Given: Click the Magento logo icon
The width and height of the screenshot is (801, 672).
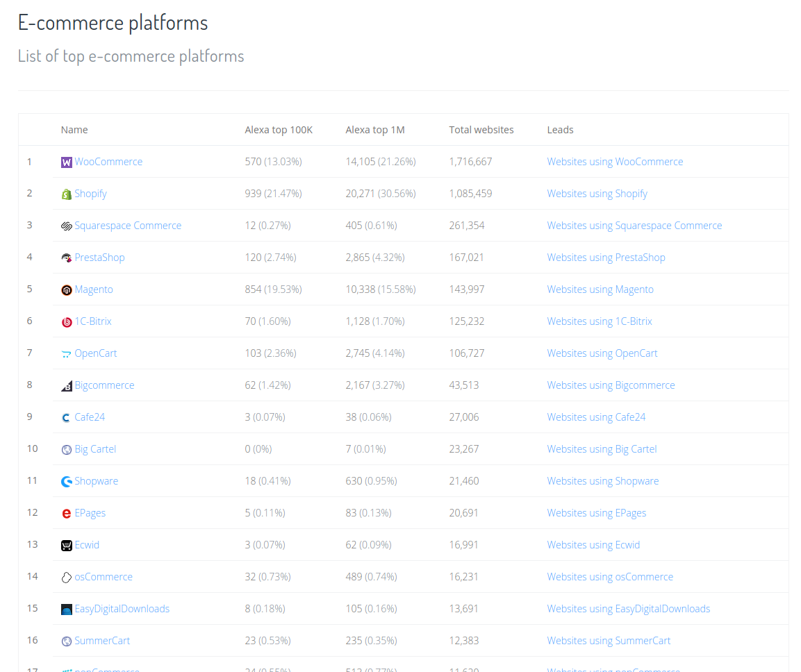Looking at the screenshot, I should (67, 290).
